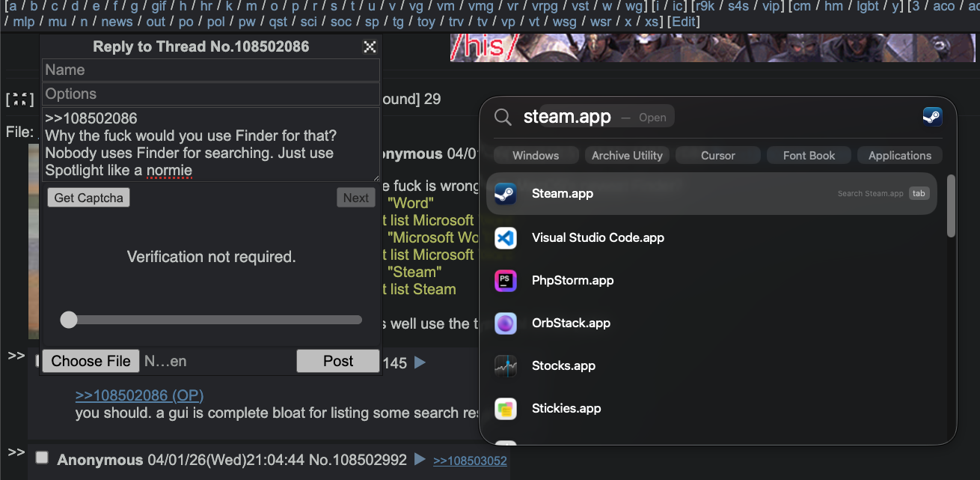Open the vip board link

tap(771, 6)
